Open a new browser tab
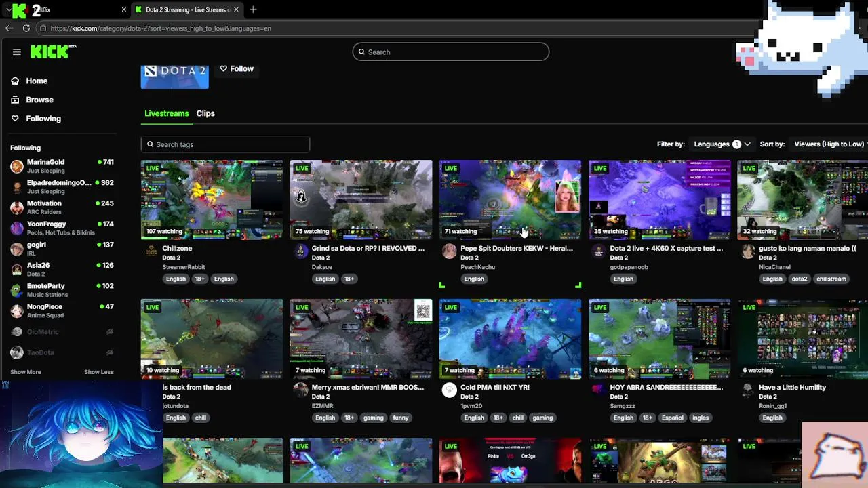 click(x=253, y=9)
